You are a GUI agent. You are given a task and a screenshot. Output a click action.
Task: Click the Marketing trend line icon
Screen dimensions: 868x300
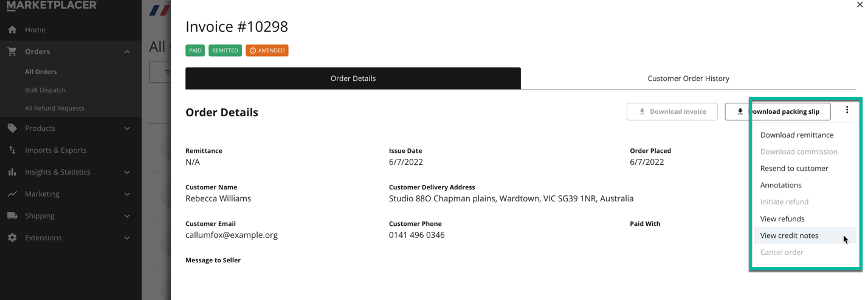(x=12, y=194)
